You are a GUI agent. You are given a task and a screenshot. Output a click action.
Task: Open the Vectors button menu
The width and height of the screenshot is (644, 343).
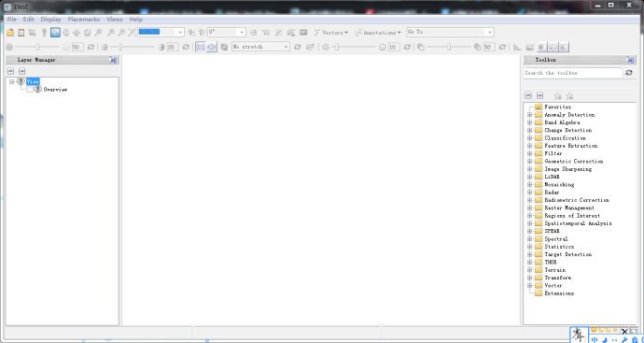click(331, 33)
